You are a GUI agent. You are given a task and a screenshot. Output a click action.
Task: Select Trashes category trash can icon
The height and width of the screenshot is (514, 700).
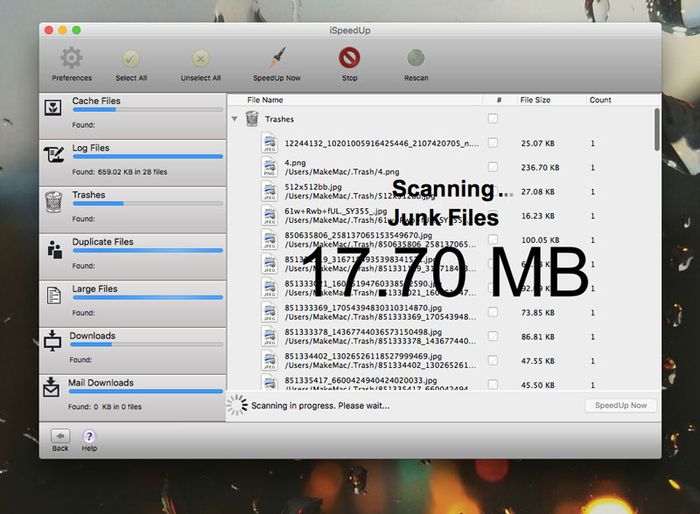pyautogui.click(x=54, y=202)
